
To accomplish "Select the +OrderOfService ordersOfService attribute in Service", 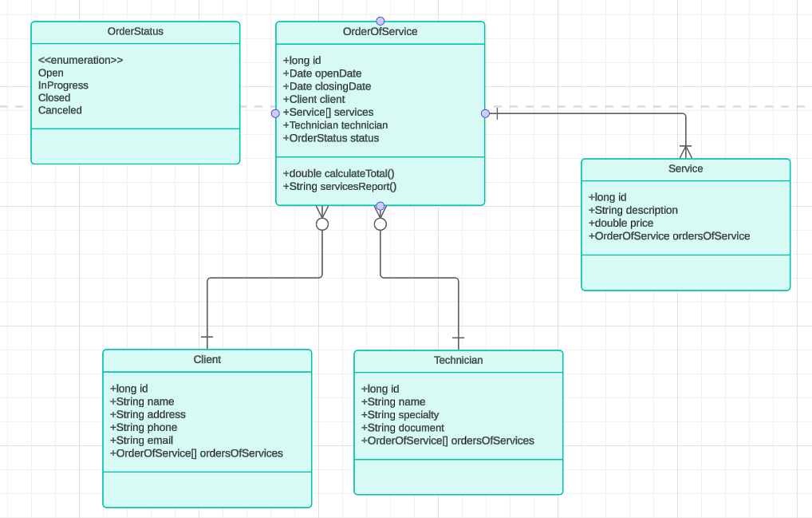I will coord(669,236).
